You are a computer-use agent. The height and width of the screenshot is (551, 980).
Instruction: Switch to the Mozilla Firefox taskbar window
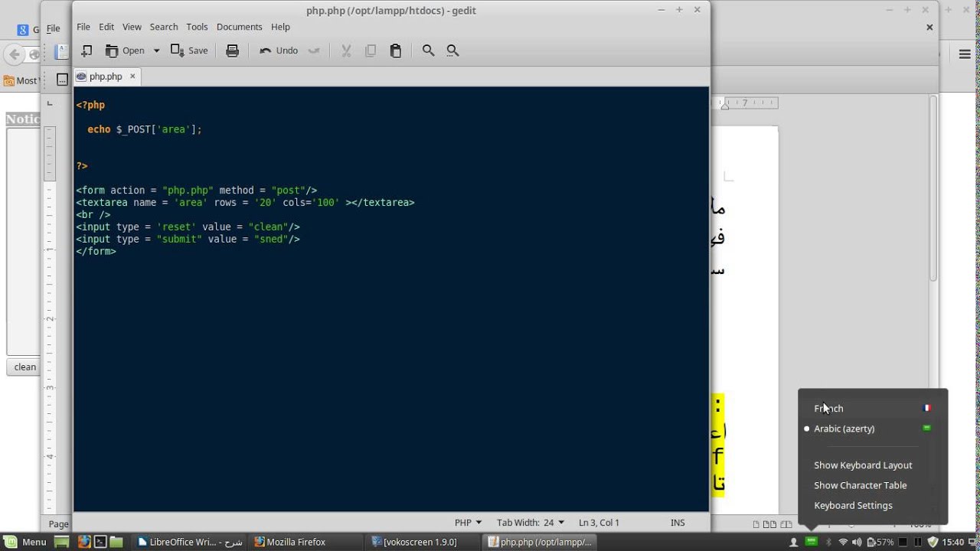(307, 542)
